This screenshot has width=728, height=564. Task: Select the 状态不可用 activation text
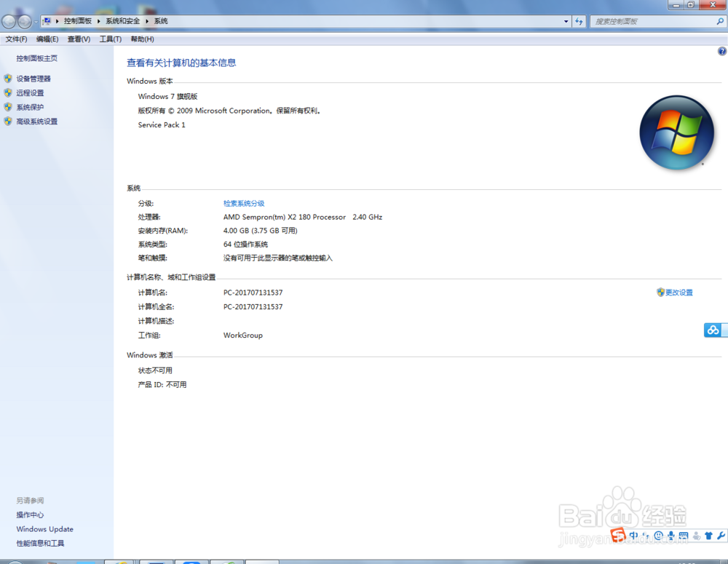pos(155,370)
